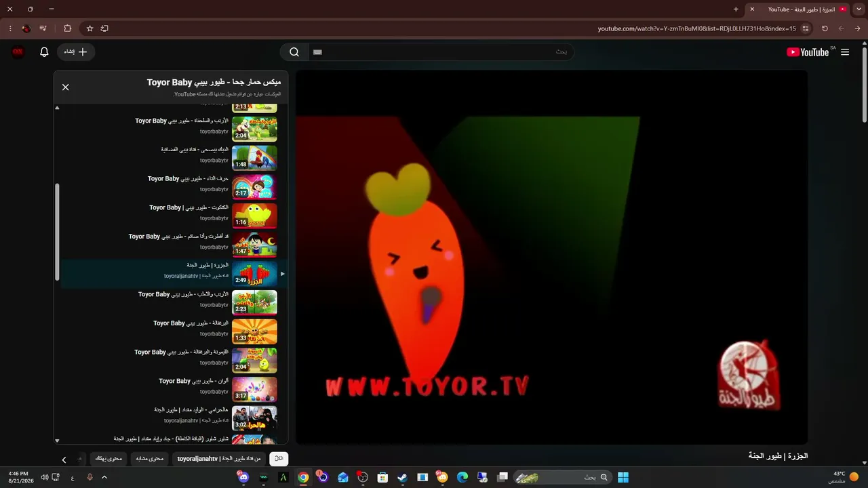The width and height of the screenshot is (868, 488).
Task: View site information icon in address bar
Action: coord(806,28)
